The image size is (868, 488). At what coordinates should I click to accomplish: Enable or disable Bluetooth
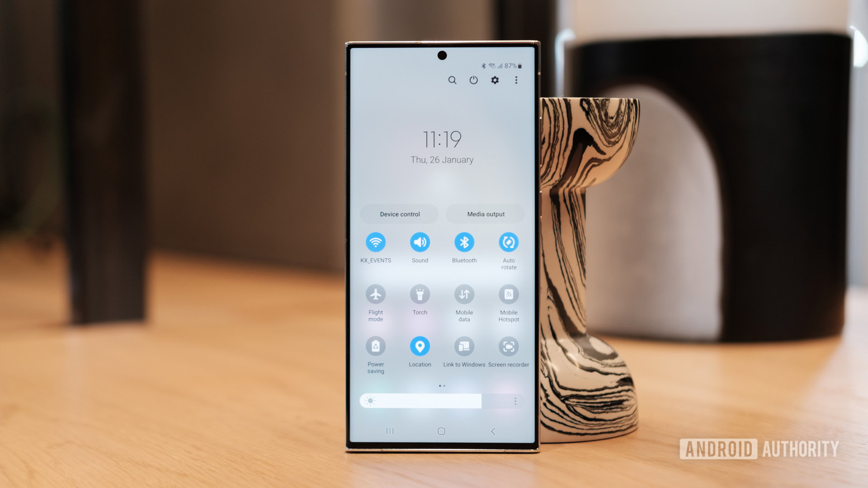(463, 242)
